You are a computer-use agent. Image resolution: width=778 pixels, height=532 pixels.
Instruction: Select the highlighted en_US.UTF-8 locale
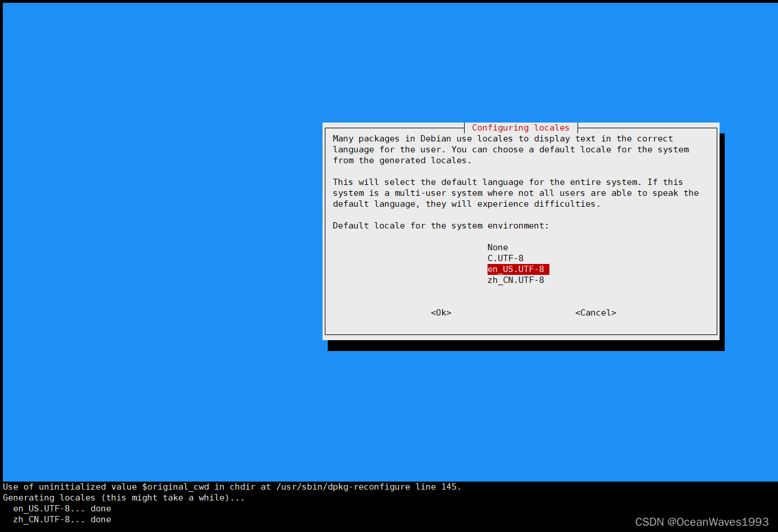coord(518,269)
